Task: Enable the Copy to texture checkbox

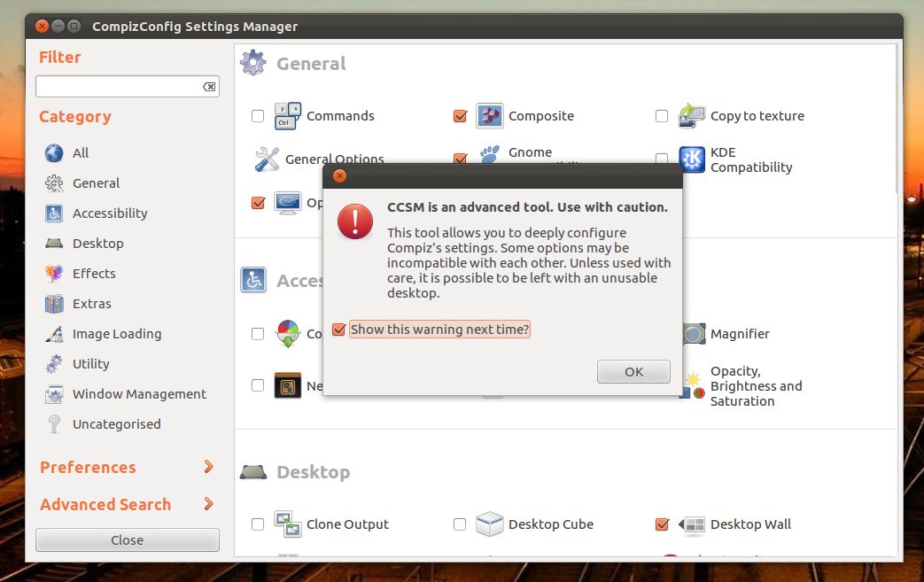Action: pos(662,116)
